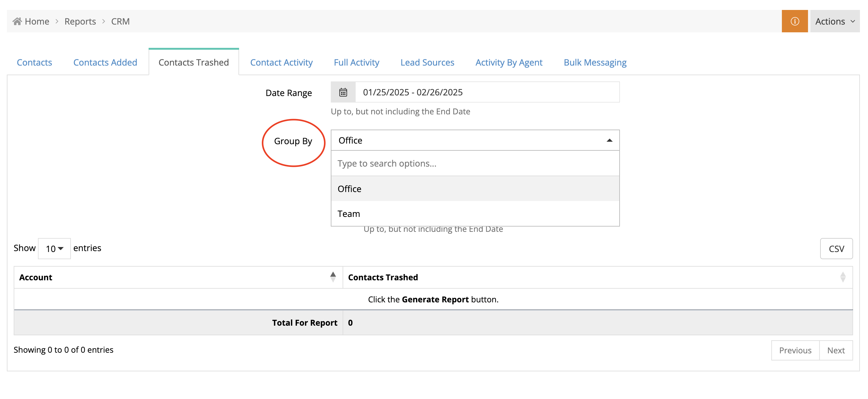This screenshot has height=399, width=868.
Task: Click the Next pagination button
Action: click(836, 350)
